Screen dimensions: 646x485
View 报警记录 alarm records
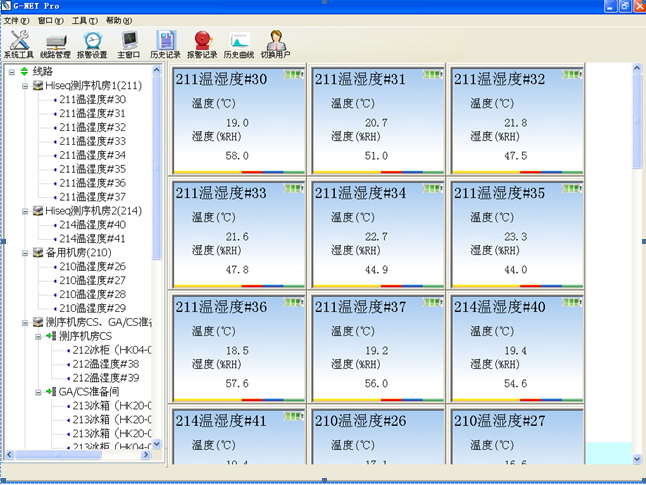coord(202,45)
